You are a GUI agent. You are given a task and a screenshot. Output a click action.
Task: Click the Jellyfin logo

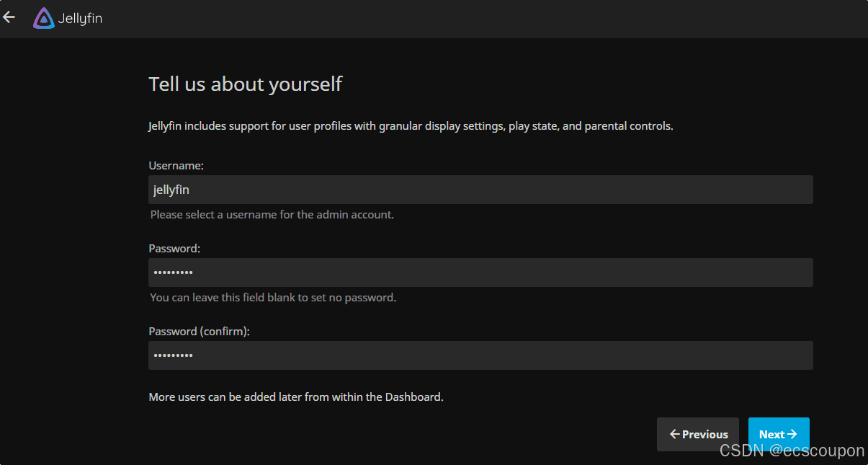coord(68,18)
